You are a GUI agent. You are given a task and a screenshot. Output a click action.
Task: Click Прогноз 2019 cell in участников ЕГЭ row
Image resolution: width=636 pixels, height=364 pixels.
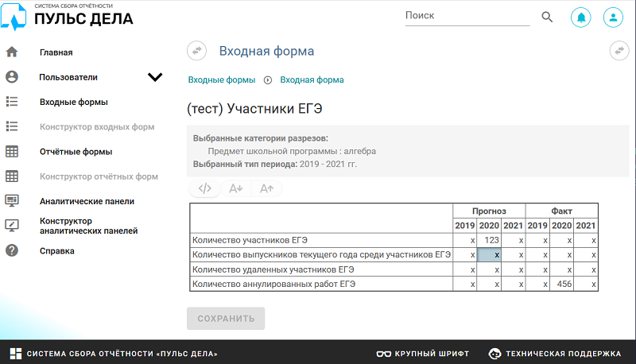tap(465, 240)
